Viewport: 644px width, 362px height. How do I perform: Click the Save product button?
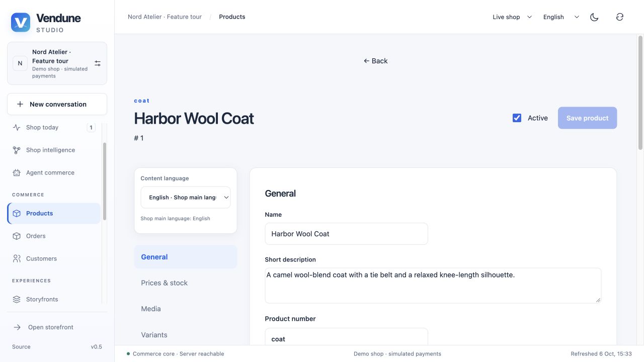(587, 118)
